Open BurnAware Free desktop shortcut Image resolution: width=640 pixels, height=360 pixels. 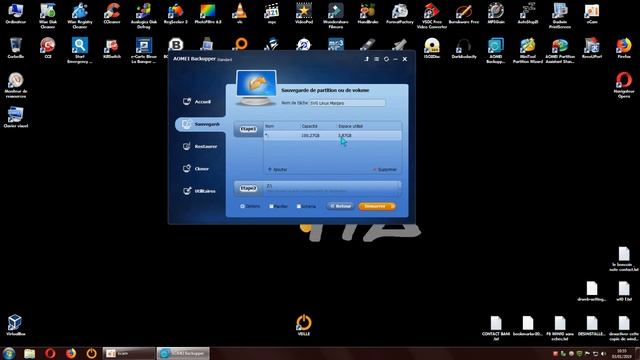tap(464, 13)
